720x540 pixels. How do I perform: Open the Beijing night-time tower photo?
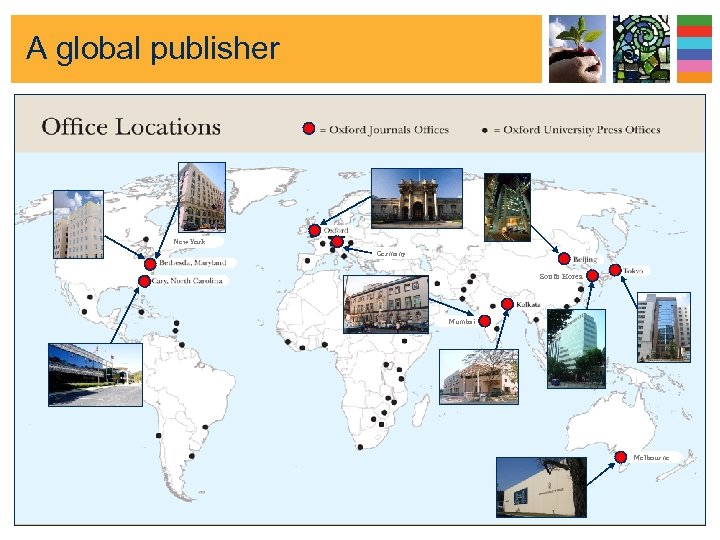[x=507, y=207]
